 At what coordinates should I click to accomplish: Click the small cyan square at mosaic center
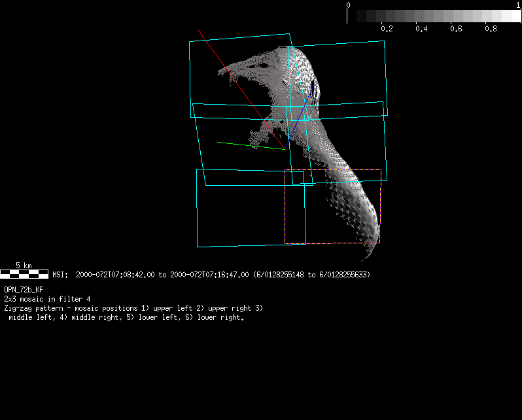298,178
